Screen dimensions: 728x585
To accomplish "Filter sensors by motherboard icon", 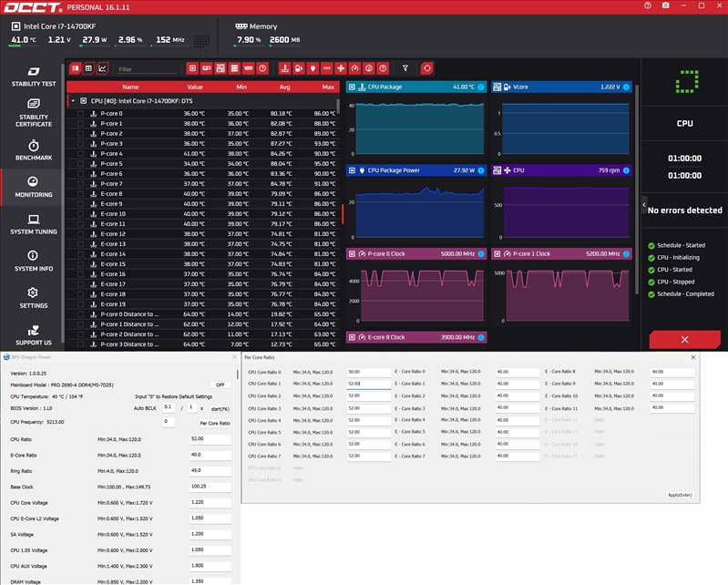I will point(220,68).
